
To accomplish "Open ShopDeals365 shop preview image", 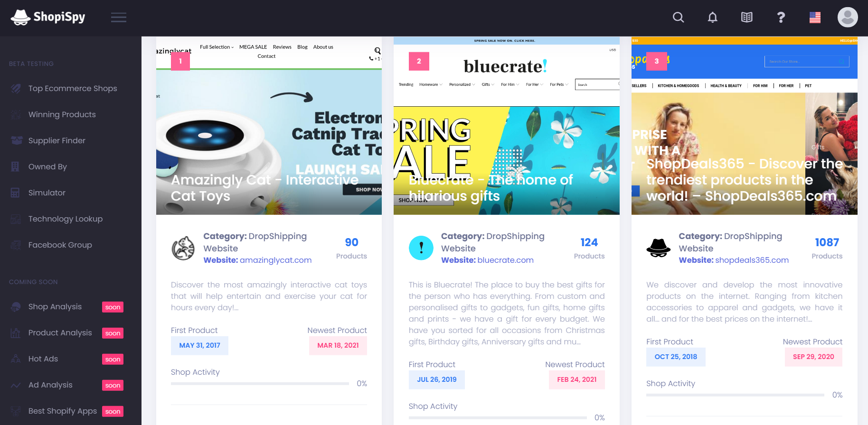I will click(745, 126).
